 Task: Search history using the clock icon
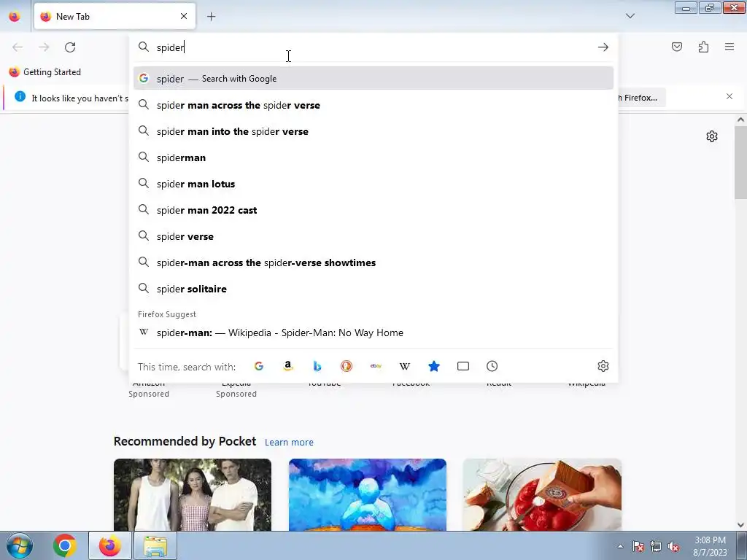492,366
